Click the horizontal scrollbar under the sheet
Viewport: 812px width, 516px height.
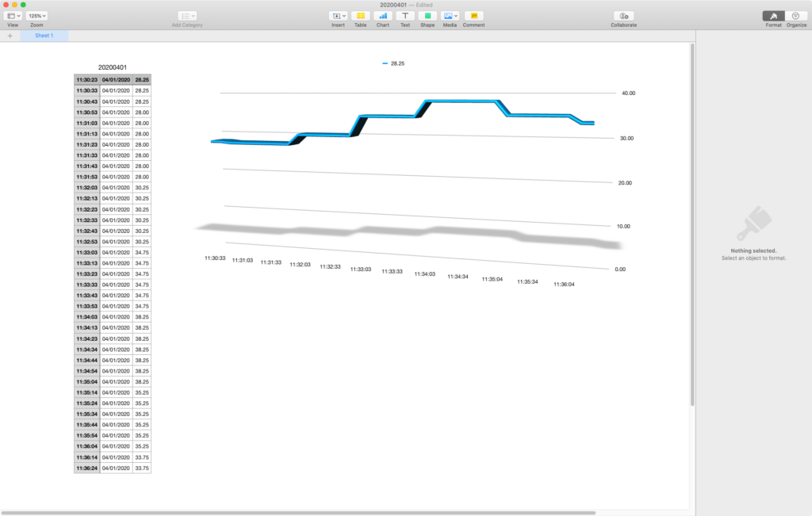(298, 513)
